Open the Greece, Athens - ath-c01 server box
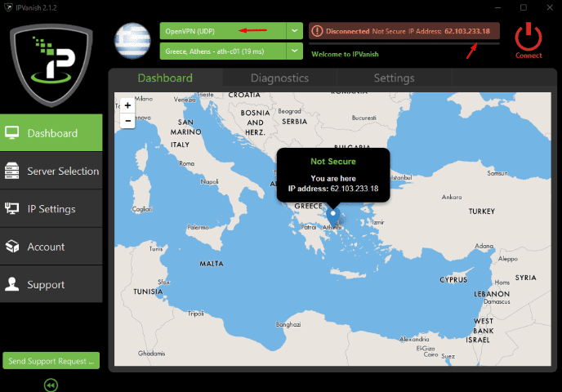This screenshot has width=562, height=392. coord(231,51)
